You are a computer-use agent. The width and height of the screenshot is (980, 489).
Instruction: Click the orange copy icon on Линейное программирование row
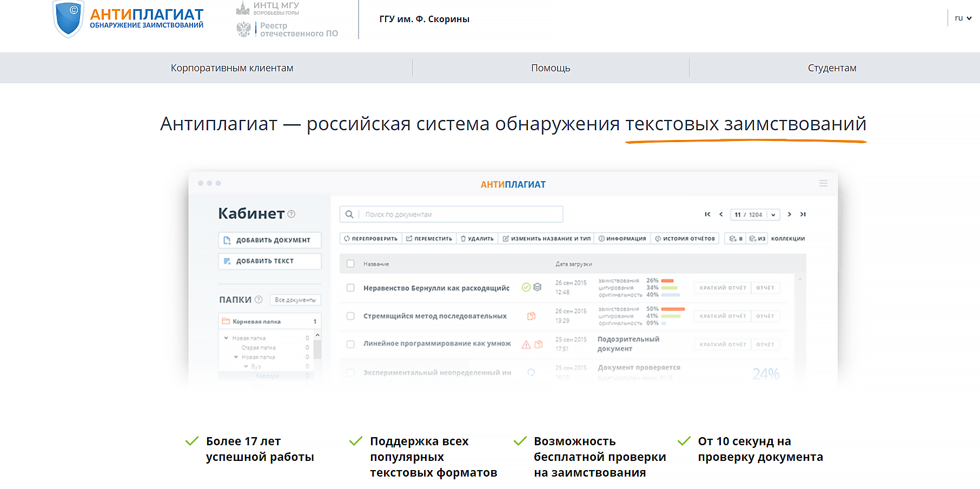click(x=539, y=344)
